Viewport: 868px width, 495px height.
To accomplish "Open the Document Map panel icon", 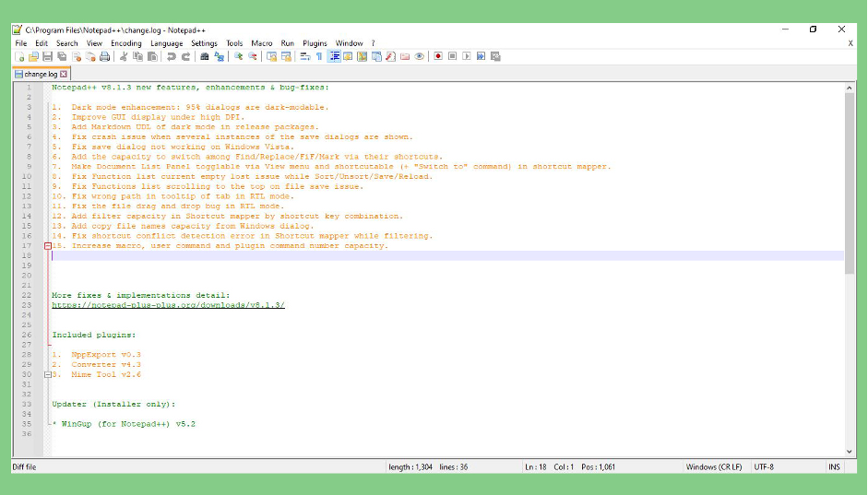I will (x=362, y=56).
